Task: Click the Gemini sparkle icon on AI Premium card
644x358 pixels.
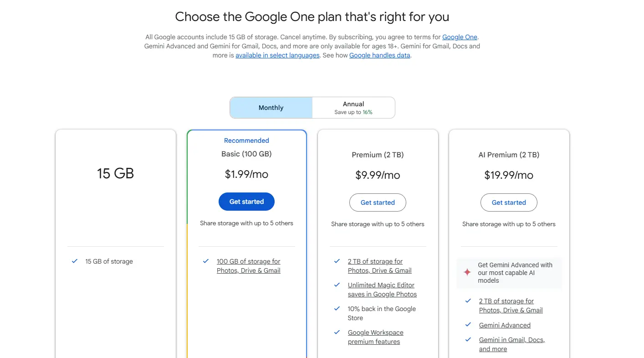Action: 467,272
